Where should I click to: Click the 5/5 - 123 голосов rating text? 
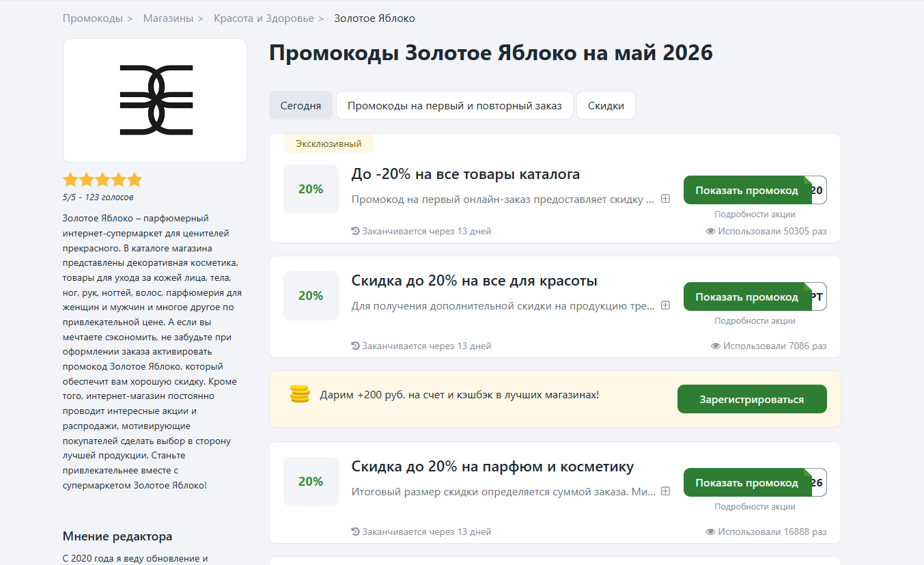click(98, 197)
